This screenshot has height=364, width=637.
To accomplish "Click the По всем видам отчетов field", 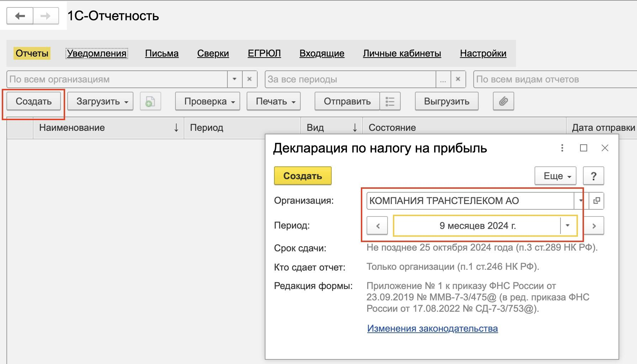I will (x=555, y=79).
